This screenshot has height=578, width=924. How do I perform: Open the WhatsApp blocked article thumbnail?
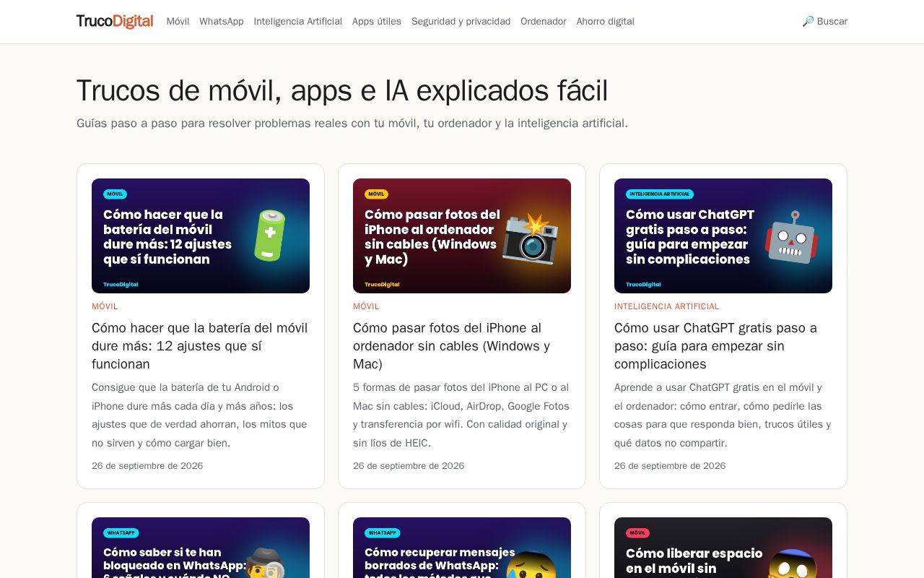pos(201,548)
